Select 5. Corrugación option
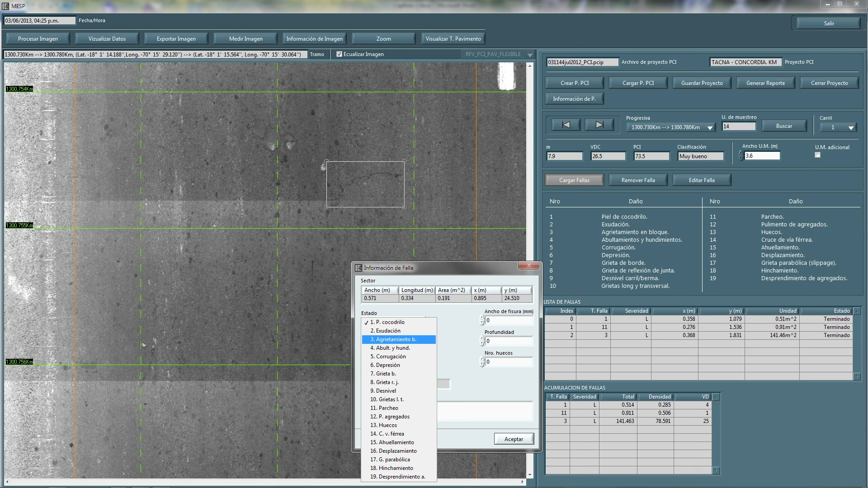The image size is (868, 488). (x=398, y=357)
